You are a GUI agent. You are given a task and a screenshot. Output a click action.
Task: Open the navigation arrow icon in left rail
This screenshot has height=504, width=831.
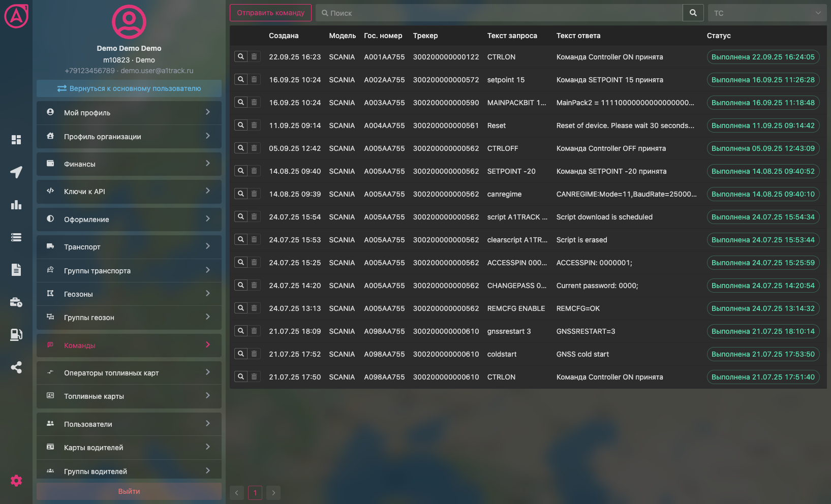tap(16, 172)
